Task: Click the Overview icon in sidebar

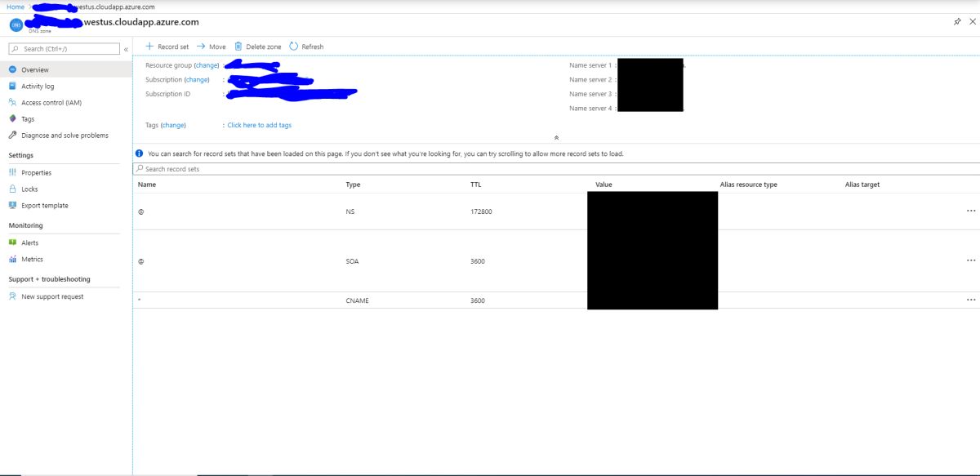Action: point(12,70)
